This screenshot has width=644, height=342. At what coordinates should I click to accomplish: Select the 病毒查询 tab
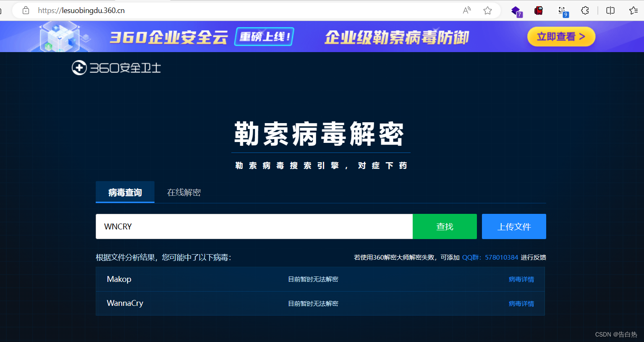(x=125, y=192)
